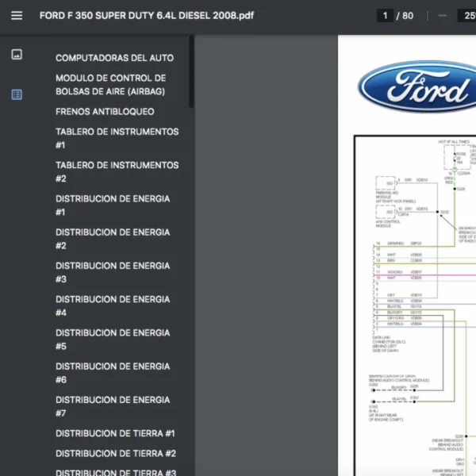Viewport: 476px width, 476px height.
Task: Open DISTRIBUCION DE TIERRA #2 entry
Action: pyautogui.click(x=115, y=454)
